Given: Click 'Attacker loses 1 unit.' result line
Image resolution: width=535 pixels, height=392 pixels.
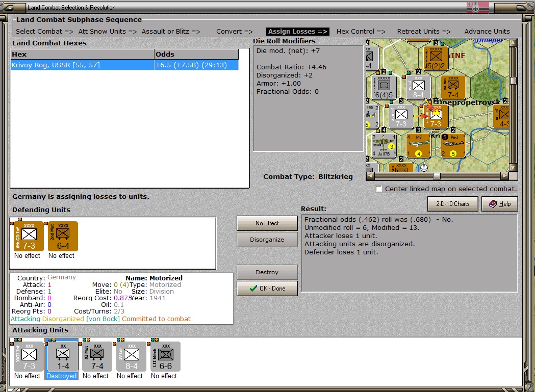Looking at the screenshot, I should click(x=341, y=236).
